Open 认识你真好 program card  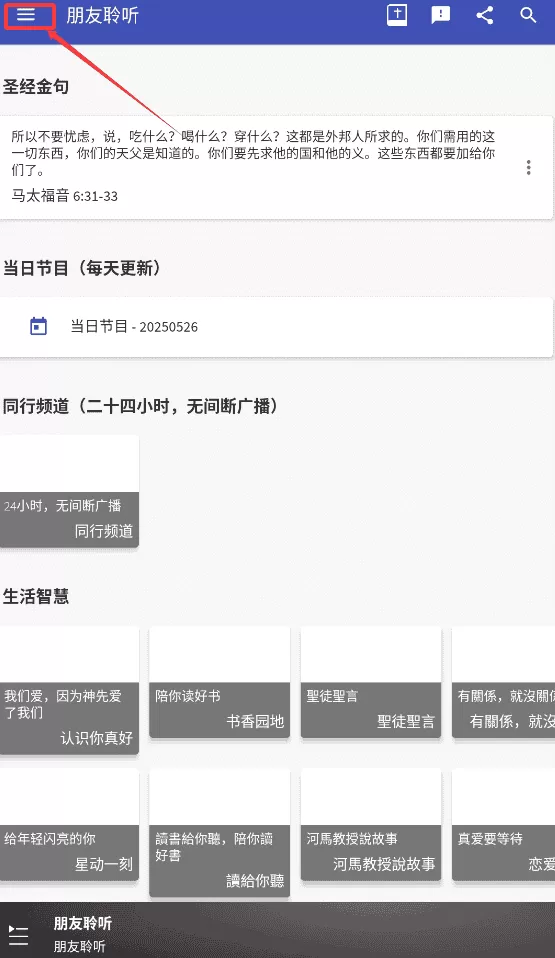click(x=69, y=690)
